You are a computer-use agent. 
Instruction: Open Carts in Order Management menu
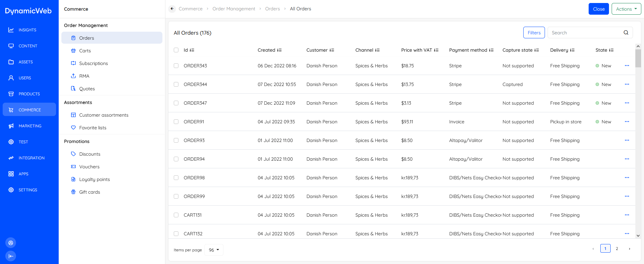point(112,51)
